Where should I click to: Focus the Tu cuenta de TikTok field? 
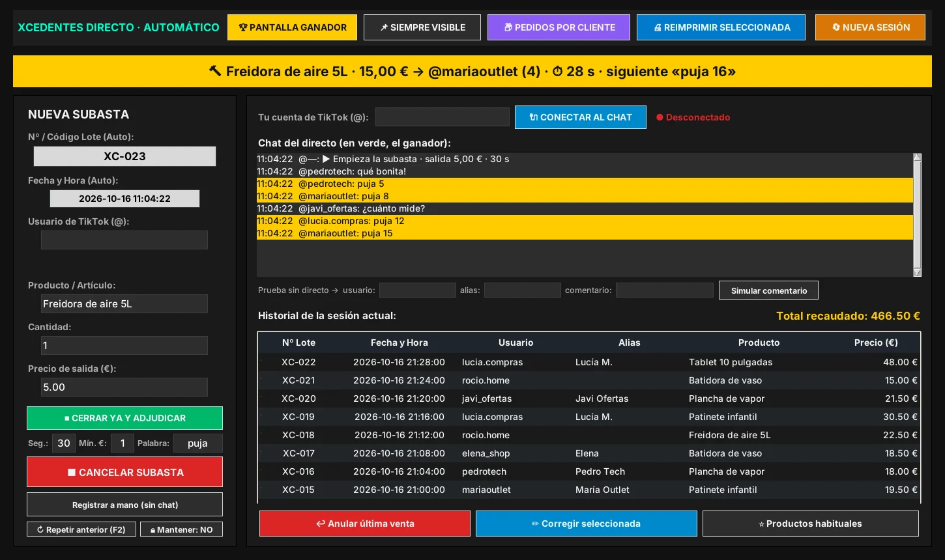pos(443,117)
